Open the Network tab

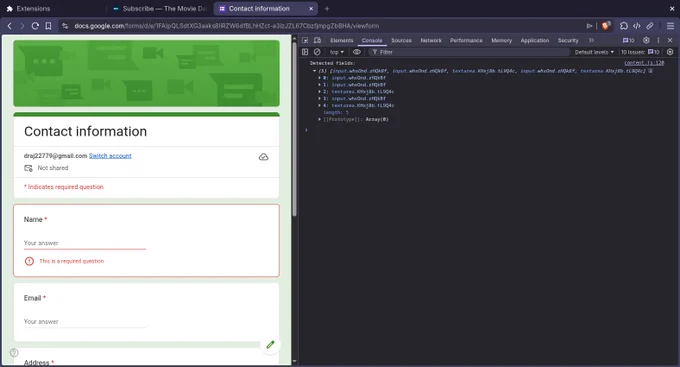pyautogui.click(x=431, y=40)
